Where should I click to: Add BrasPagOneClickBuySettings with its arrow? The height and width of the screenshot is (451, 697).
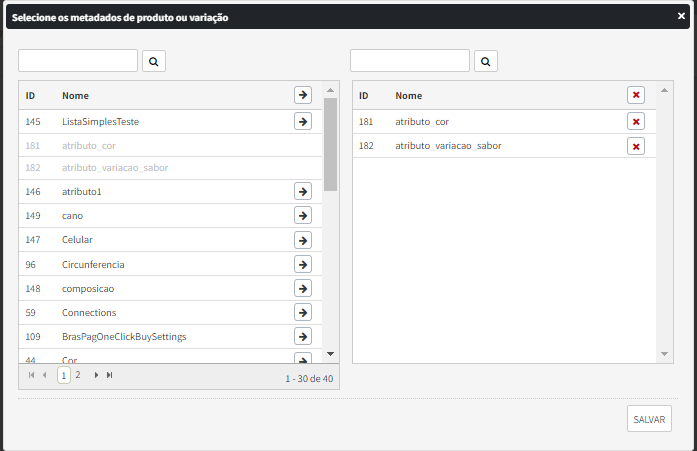pyautogui.click(x=303, y=336)
